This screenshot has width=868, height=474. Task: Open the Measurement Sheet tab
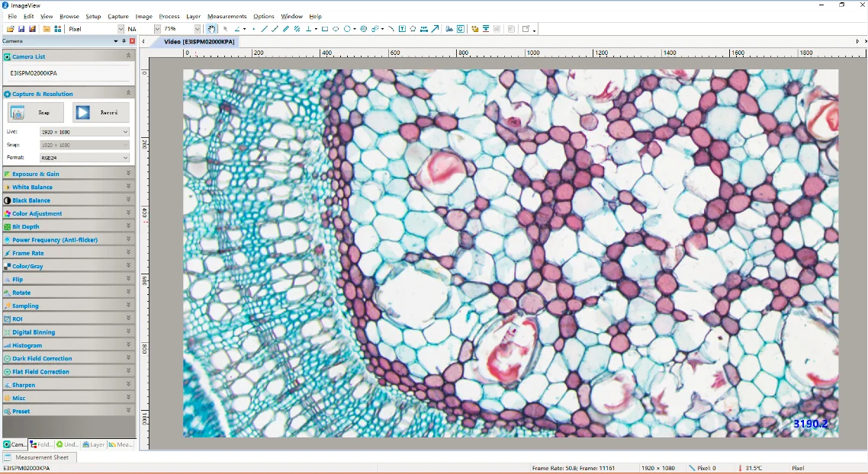click(40, 457)
